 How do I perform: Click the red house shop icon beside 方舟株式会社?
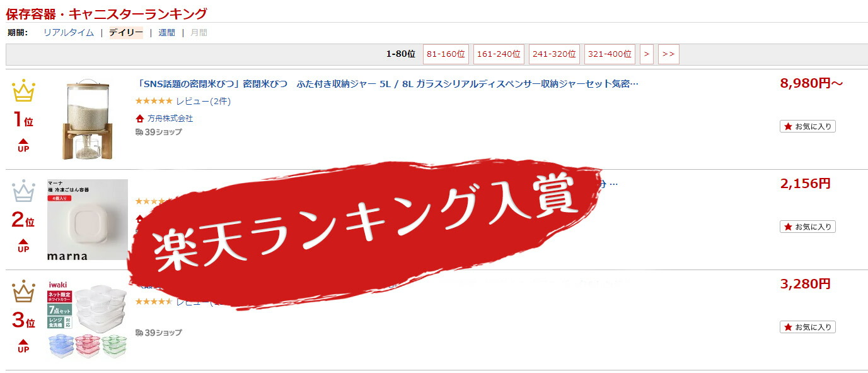click(140, 119)
